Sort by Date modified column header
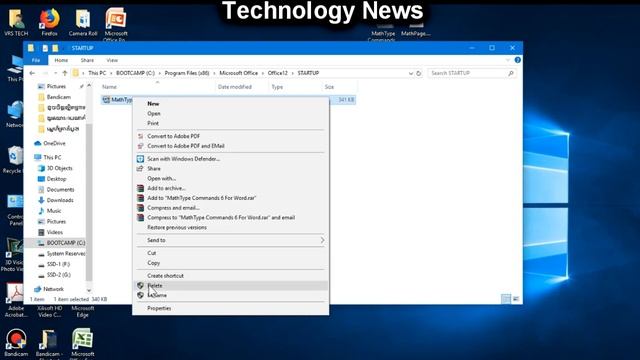The width and height of the screenshot is (640, 360). pyautogui.click(x=242, y=87)
